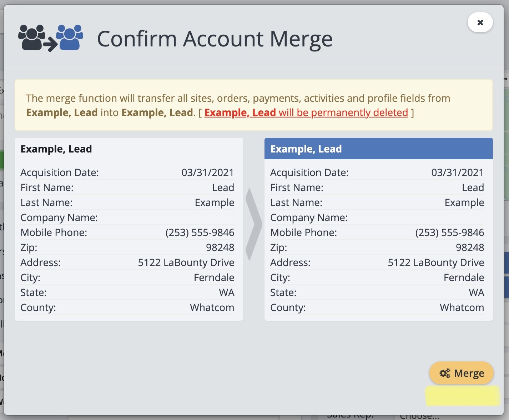The image size is (509, 420).
Task: Click the destination account's City value Ferndale
Action: point(464,277)
